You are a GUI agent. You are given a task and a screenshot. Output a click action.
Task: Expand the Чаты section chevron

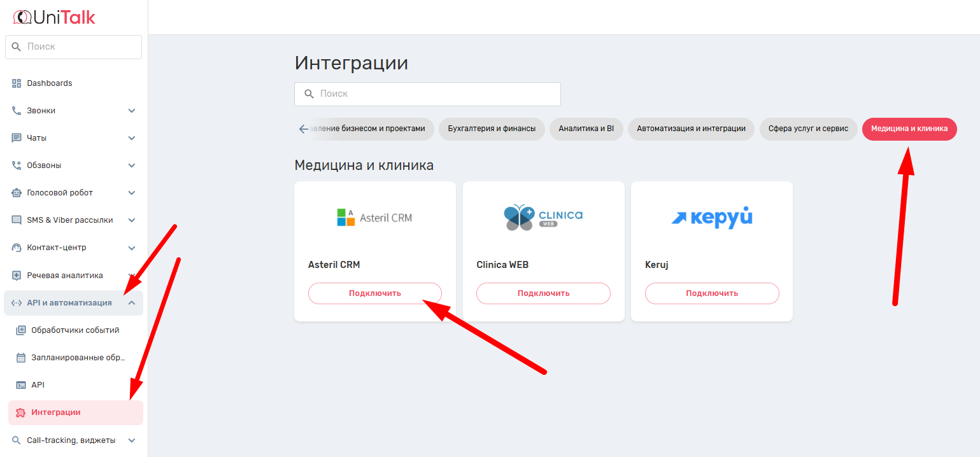point(132,138)
